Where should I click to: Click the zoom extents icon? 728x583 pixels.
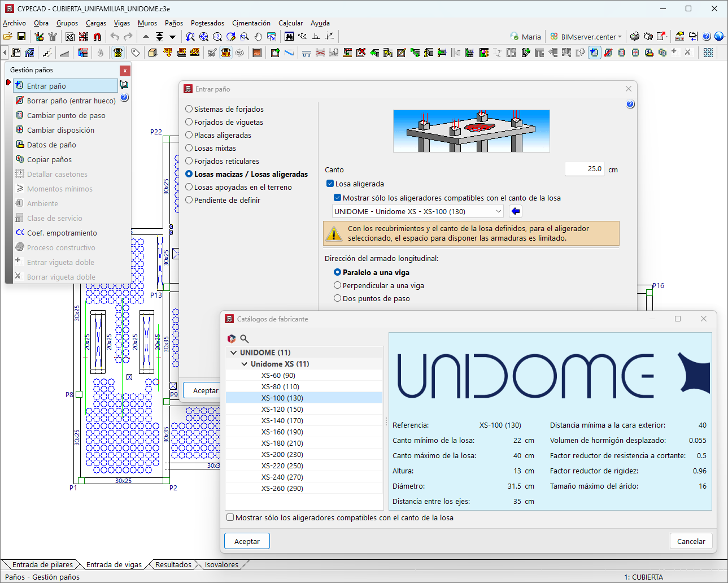coord(204,37)
